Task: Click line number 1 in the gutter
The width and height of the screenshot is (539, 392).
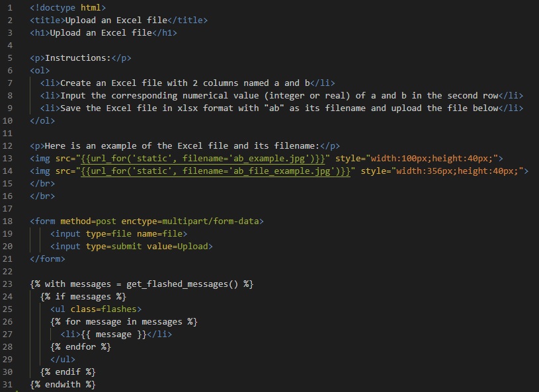Action: [x=10, y=7]
